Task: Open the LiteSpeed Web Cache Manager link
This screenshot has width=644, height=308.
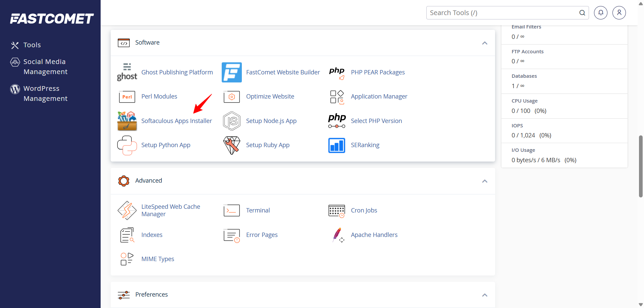Action: pyautogui.click(x=171, y=210)
